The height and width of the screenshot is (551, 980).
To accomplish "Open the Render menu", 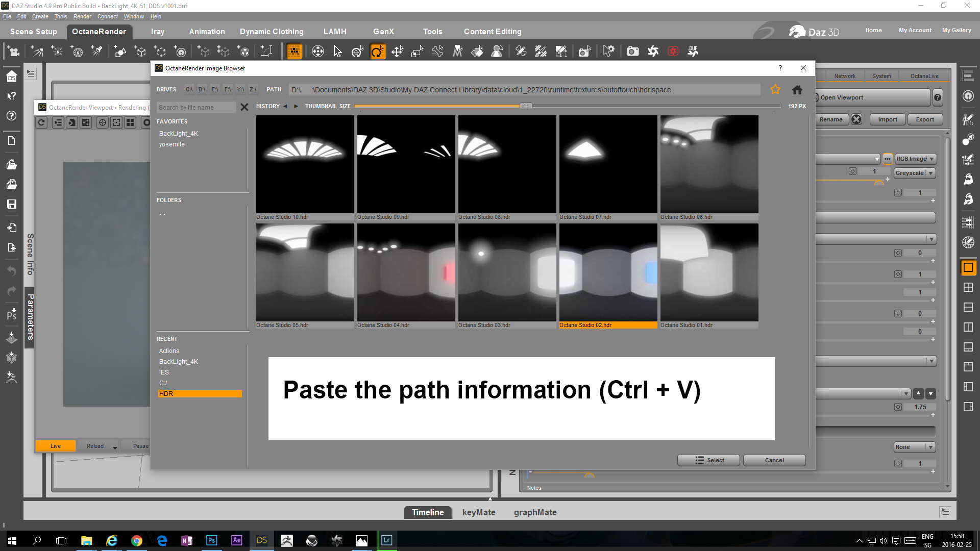I will 82,16.
